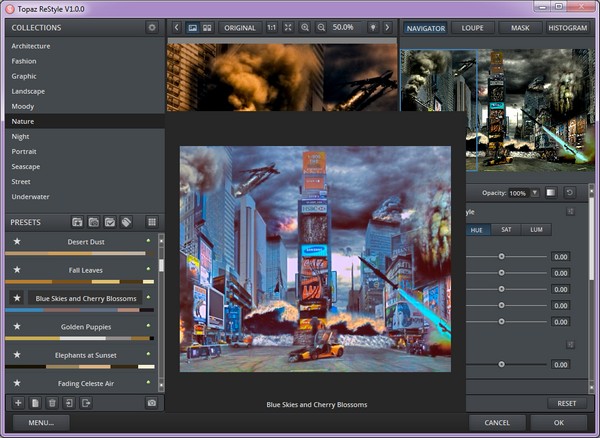
Task: Delete preset using the trash icon
Action: (x=52, y=402)
